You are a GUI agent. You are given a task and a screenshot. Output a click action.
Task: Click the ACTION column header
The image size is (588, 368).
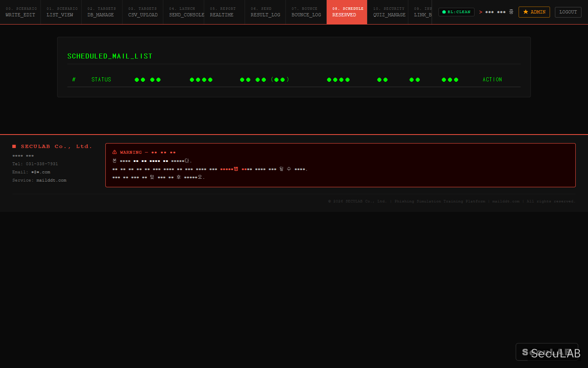[492, 79]
